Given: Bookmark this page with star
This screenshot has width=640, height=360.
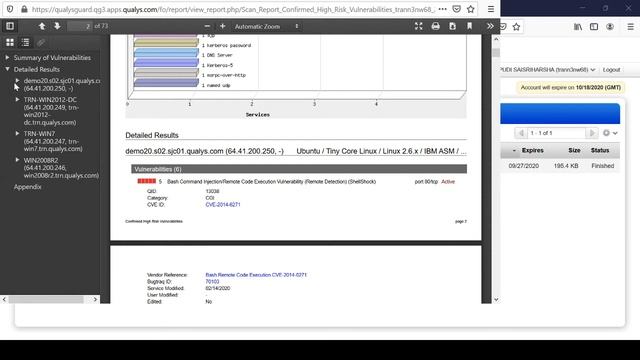Looking at the screenshot, I should (471, 9).
